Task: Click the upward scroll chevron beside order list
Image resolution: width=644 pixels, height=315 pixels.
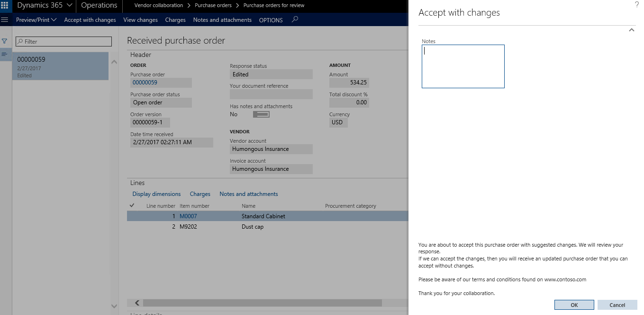Action: pos(114,62)
